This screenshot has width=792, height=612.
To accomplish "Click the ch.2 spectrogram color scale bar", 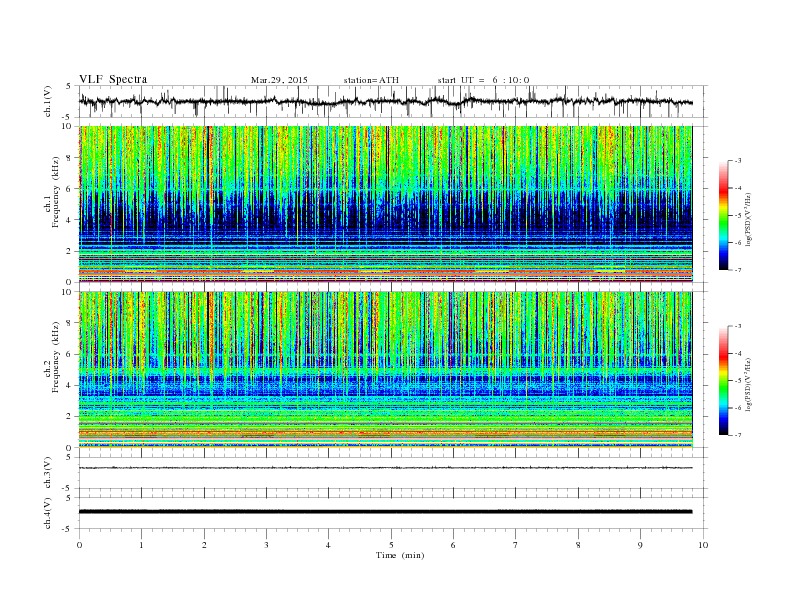I will click(723, 380).
